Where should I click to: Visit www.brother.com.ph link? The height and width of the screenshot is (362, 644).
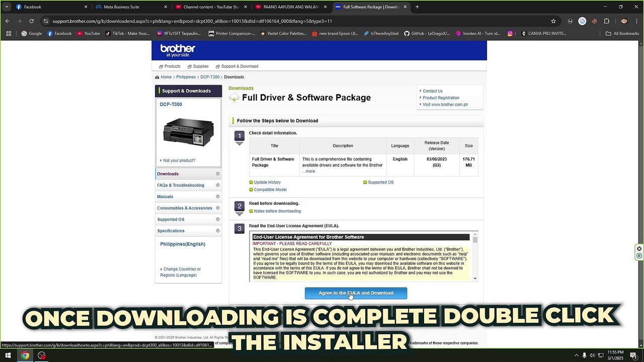click(x=445, y=105)
